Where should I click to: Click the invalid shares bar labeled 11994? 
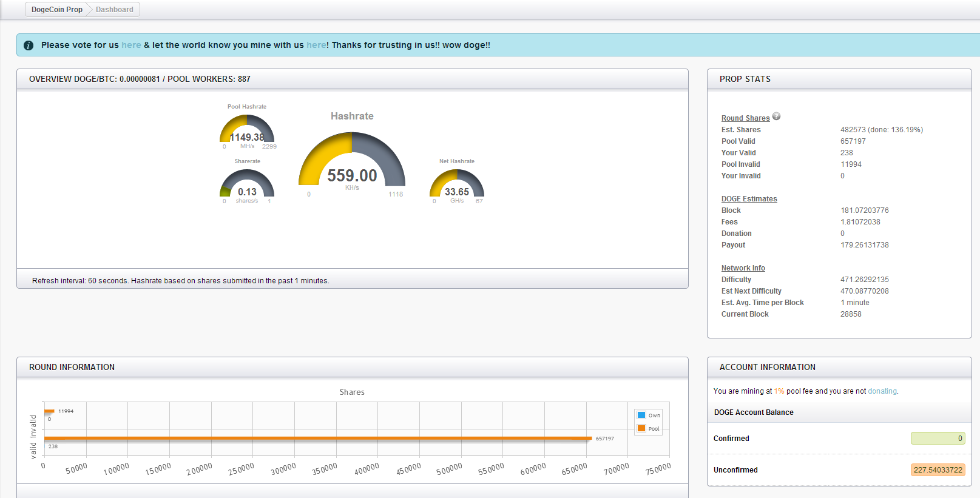(x=49, y=411)
